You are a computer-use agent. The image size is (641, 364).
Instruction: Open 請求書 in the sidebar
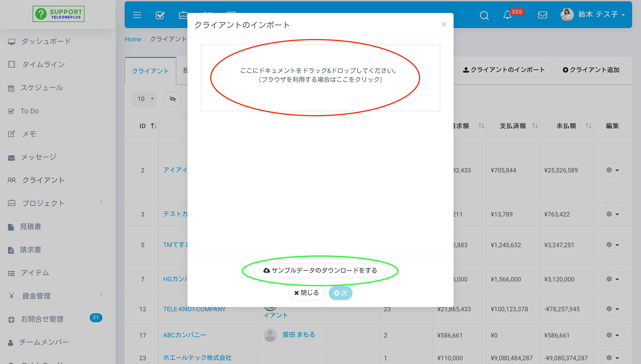30,249
